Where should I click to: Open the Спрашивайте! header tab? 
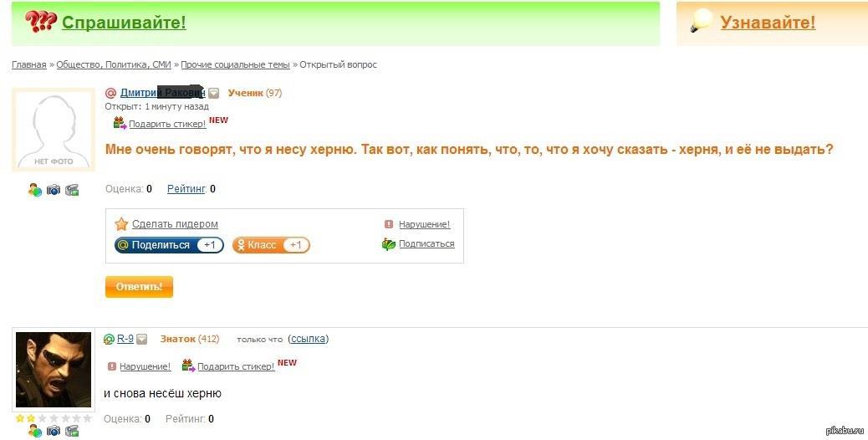(x=124, y=22)
